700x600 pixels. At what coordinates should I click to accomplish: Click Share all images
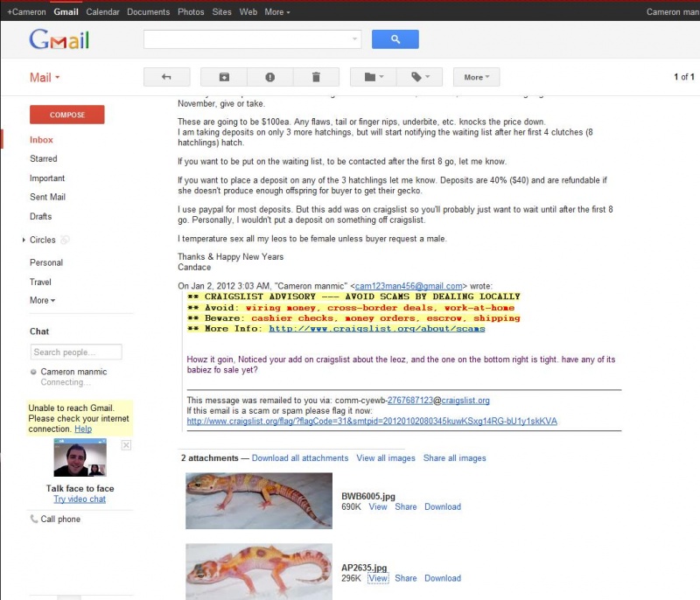coord(454,458)
